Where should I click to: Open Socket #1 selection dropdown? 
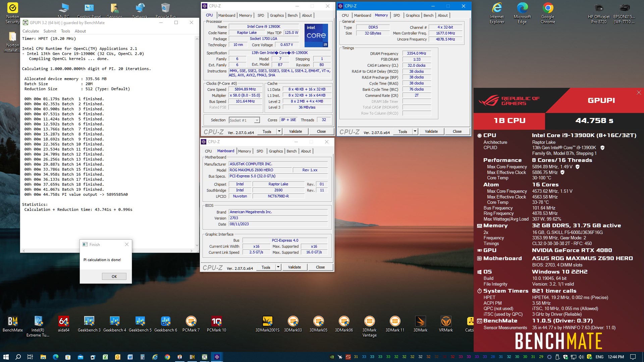pos(244,120)
